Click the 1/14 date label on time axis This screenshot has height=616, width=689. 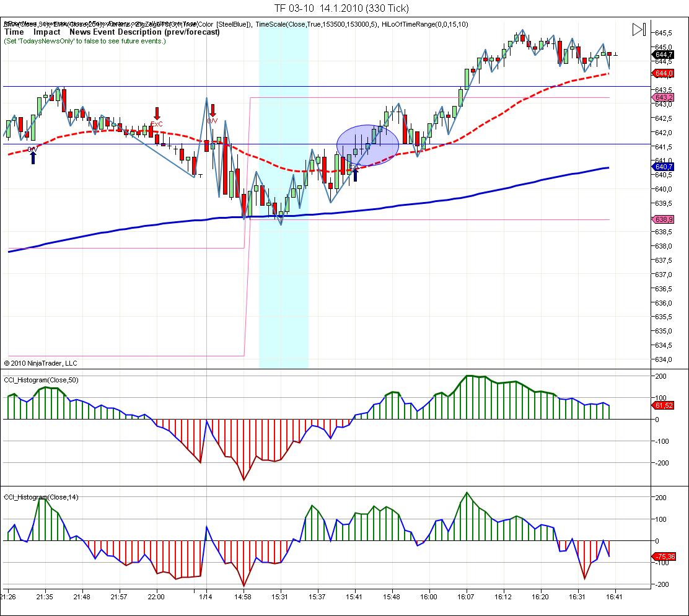tap(206, 597)
